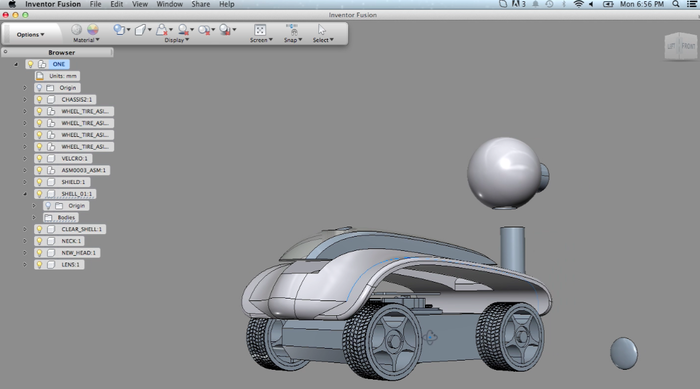Click the LENS:1 component icon
Image resolution: width=700 pixels, height=389 pixels.
click(x=51, y=265)
